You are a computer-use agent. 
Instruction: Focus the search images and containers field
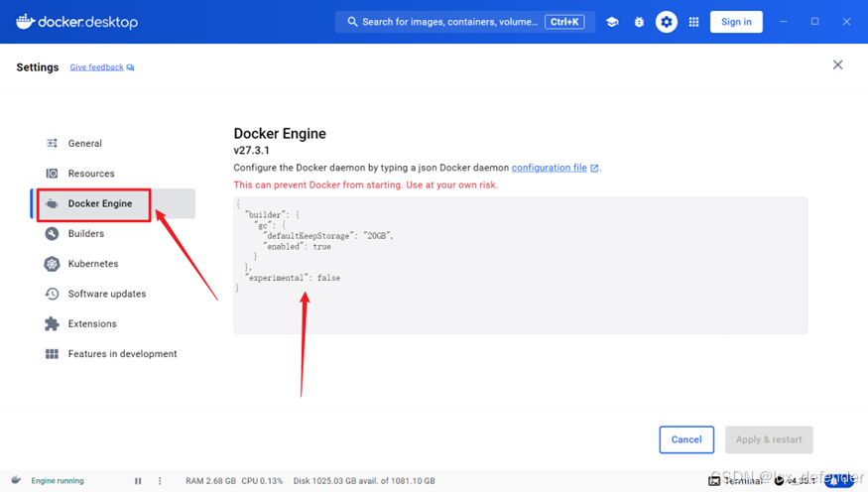tap(465, 22)
